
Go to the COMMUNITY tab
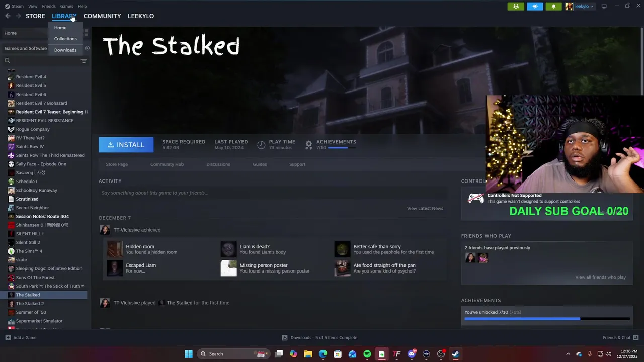coord(102,16)
